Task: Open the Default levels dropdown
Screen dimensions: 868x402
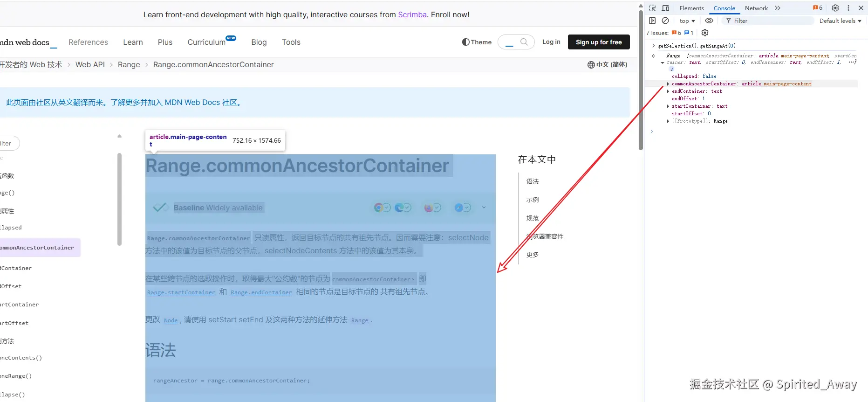Action: coord(841,21)
